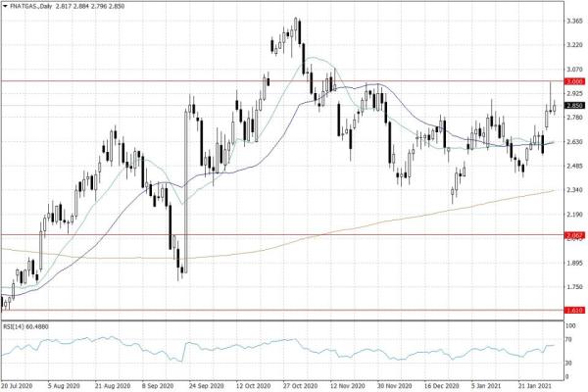The height and width of the screenshot is (392, 588).
Task: Click the 21 Jan 2021 date label
Action: tap(537, 386)
